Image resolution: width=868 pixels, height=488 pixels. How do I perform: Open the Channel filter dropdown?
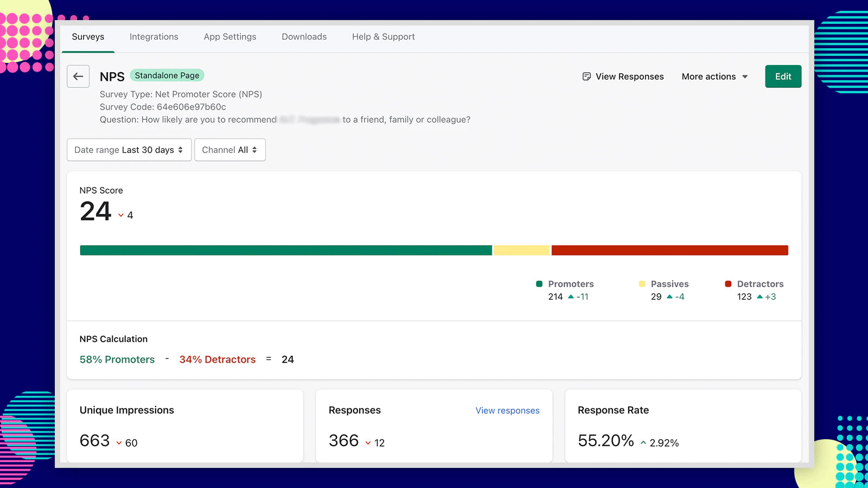tap(230, 150)
